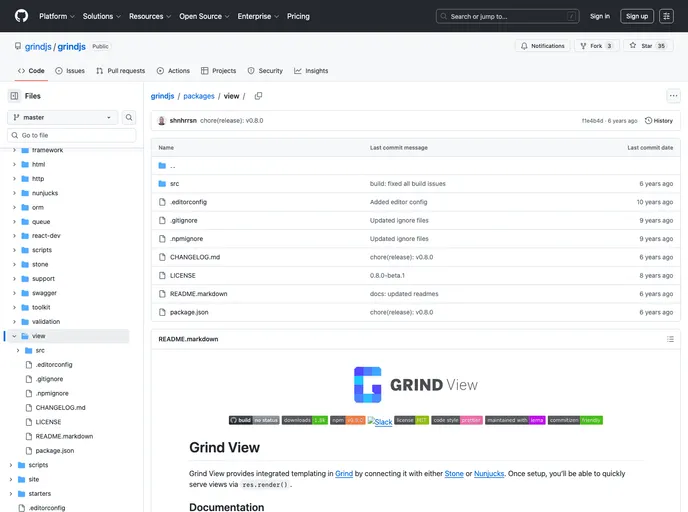The height and width of the screenshot is (512, 688).
Task: Collapse the view folder in tree
Action: point(14,336)
